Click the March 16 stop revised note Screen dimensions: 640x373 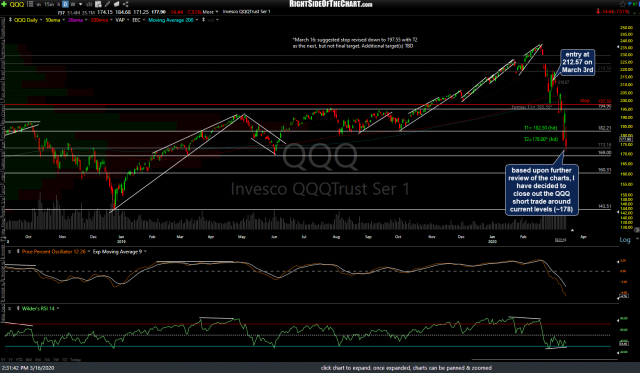[355, 43]
